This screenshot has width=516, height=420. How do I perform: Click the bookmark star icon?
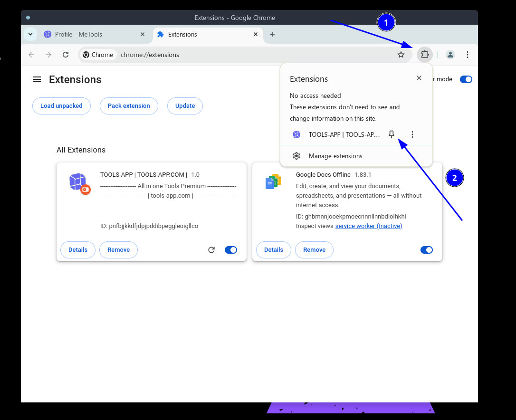tap(401, 55)
